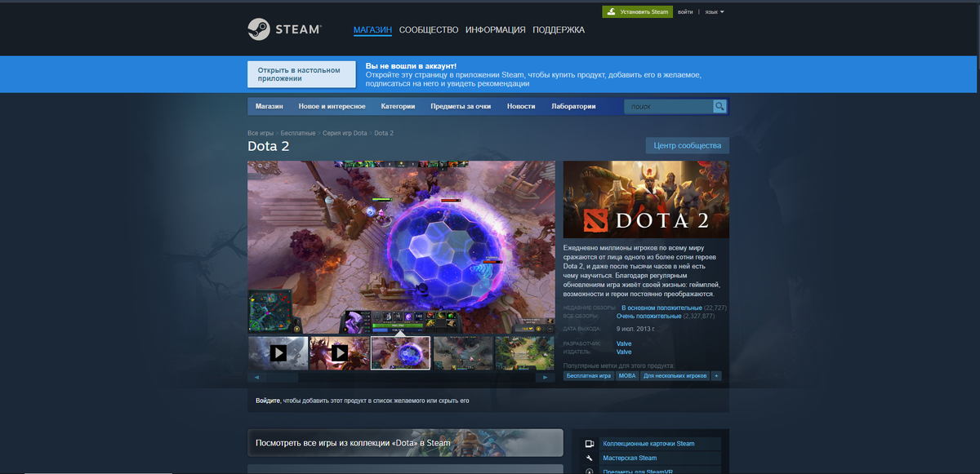
Task: Go to СООБЩЕСТВО in the top header
Action: click(x=429, y=30)
